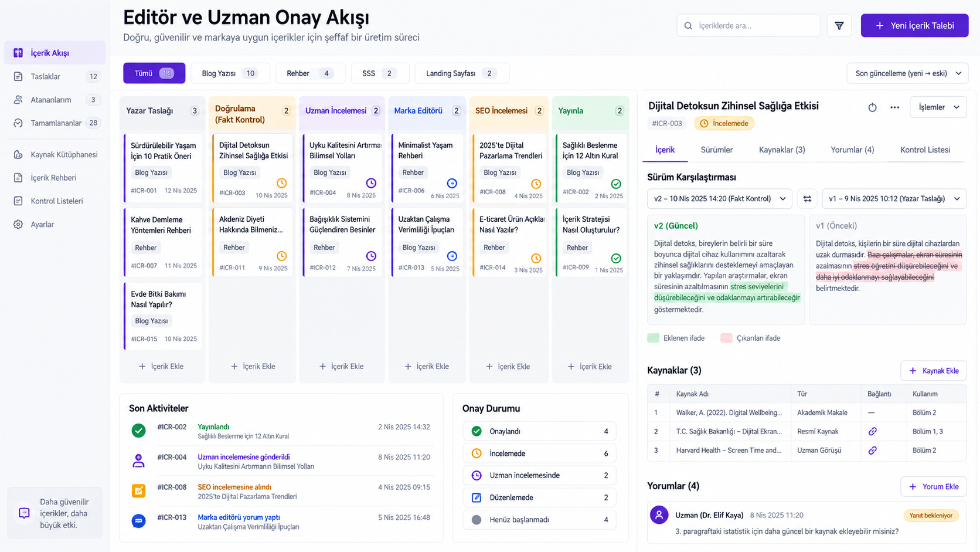The height and width of the screenshot is (552, 980).
Task: Select Atananlarım in the sidebar
Action: [55, 100]
